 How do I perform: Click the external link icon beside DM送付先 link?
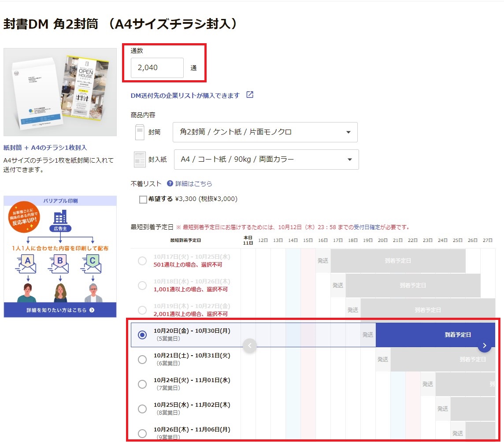coord(250,95)
